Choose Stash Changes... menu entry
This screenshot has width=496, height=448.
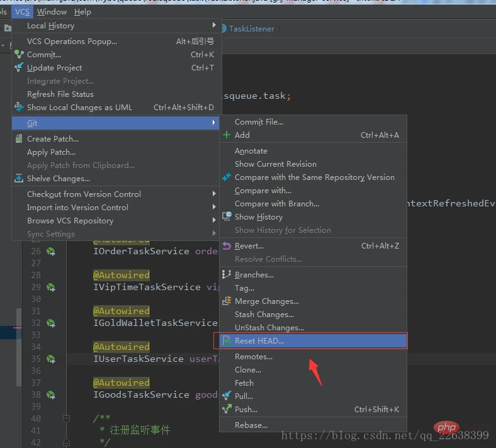[264, 315]
